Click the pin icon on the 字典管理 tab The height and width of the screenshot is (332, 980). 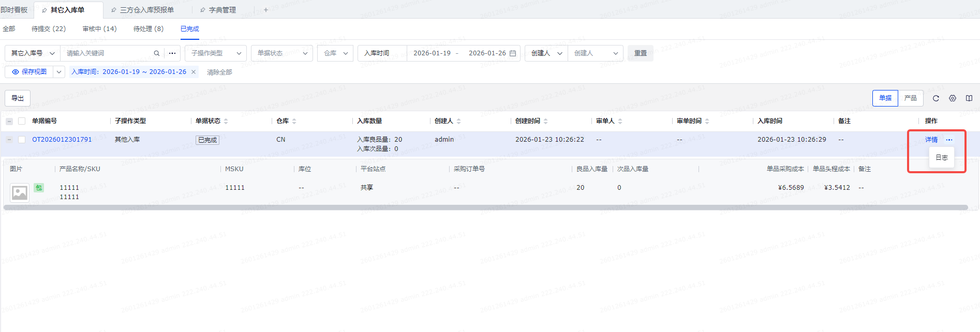coord(203,10)
